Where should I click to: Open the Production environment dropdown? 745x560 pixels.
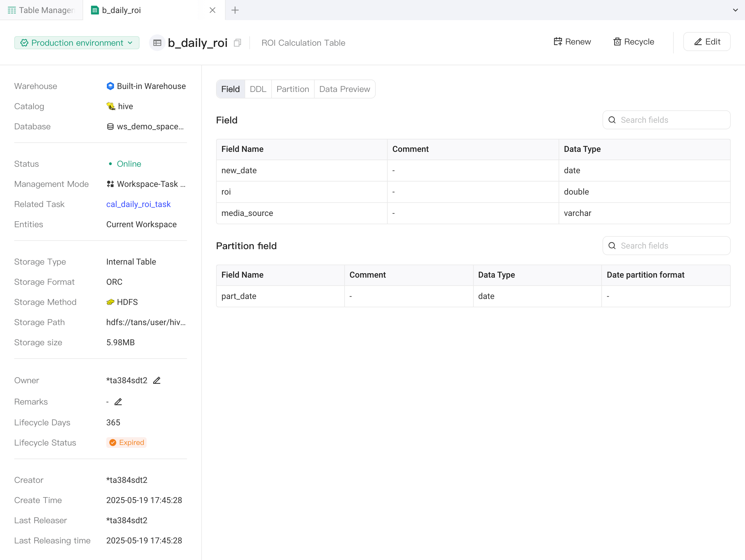click(x=77, y=43)
